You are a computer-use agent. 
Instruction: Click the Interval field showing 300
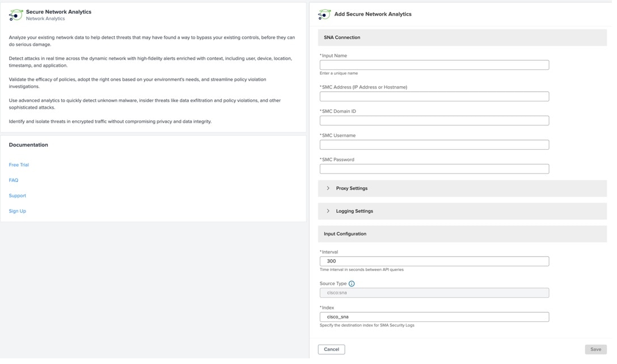pos(434,261)
